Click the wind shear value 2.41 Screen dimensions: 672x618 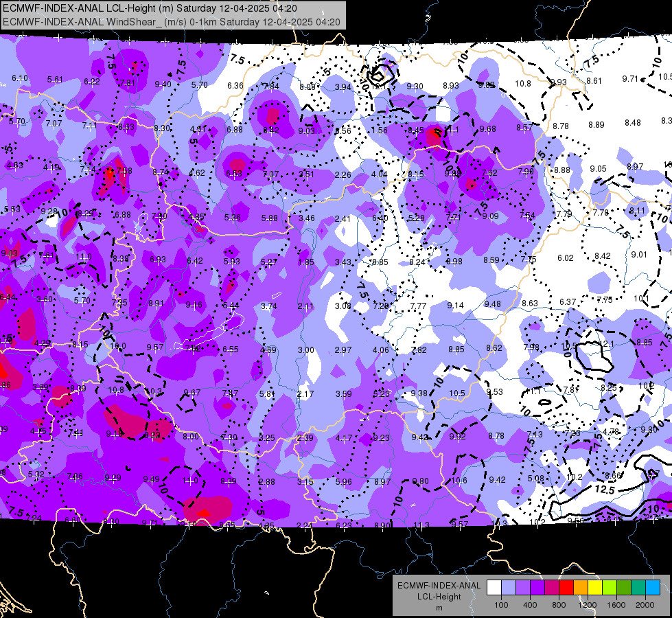point(343,219)
